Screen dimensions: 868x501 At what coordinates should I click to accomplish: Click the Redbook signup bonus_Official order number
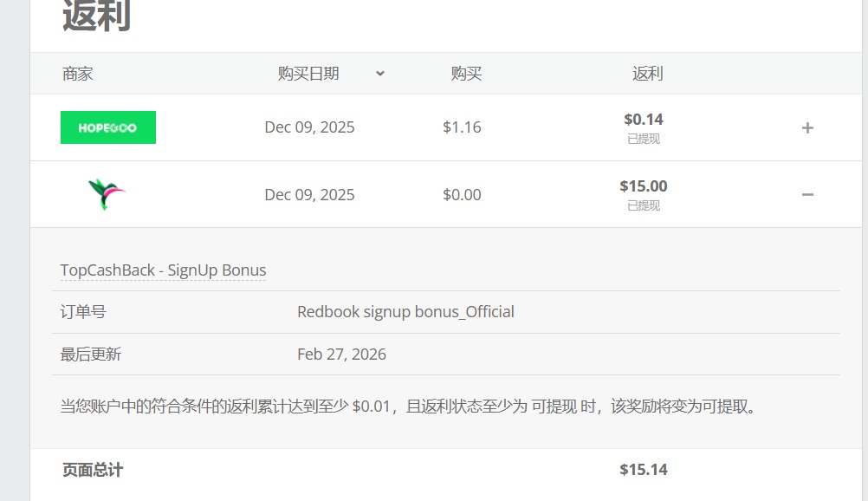[405, 312]
